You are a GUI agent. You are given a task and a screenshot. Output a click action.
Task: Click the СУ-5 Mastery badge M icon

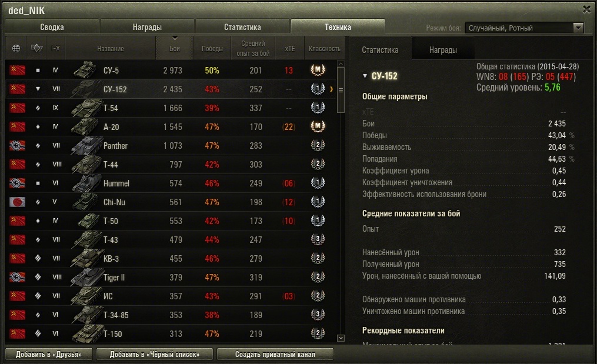318,70
